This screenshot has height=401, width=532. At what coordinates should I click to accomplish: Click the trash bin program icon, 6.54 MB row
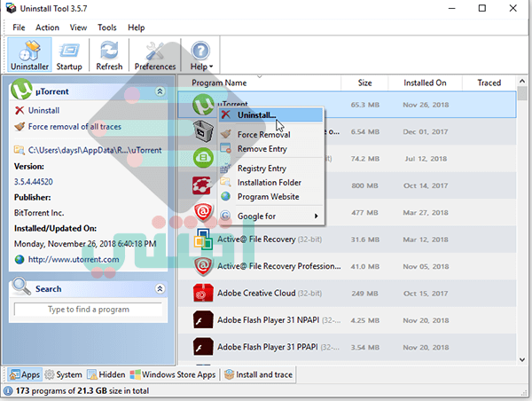(203, 131)
